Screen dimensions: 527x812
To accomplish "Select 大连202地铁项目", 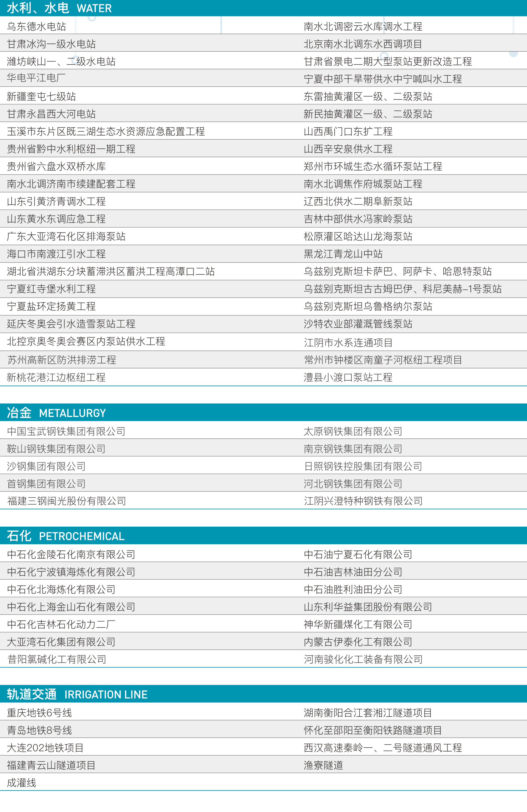I will click(45, 748).
